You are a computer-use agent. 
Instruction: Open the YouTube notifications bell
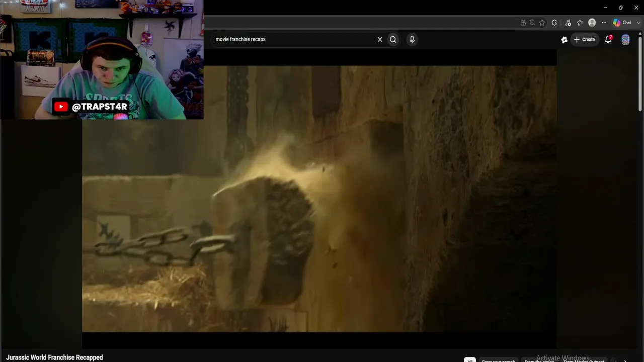coord(608,39)
